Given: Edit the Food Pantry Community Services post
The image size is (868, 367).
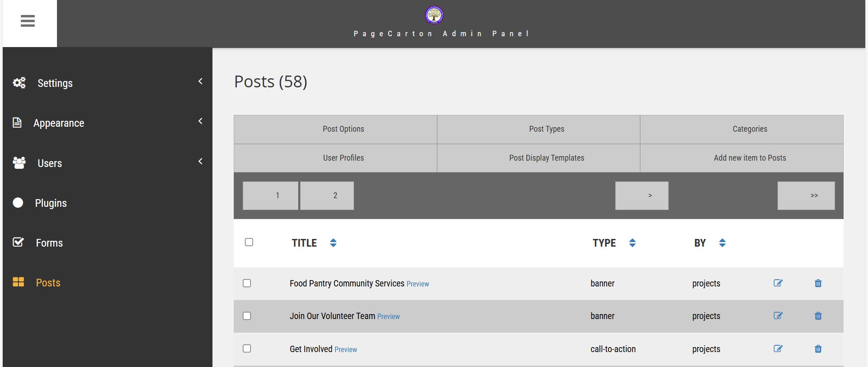Looking at the screenshot, I should click(778, 283).
